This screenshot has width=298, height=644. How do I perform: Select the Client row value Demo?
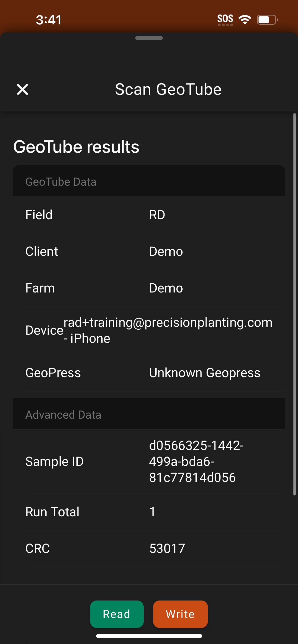pyautogui.click(x=166, y=252)
